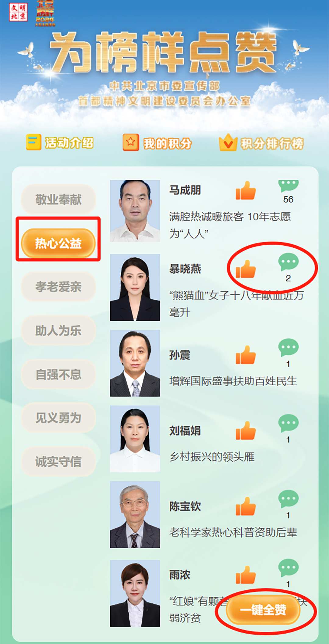Open 积分排行榜 leaderboard

point(261,143)
